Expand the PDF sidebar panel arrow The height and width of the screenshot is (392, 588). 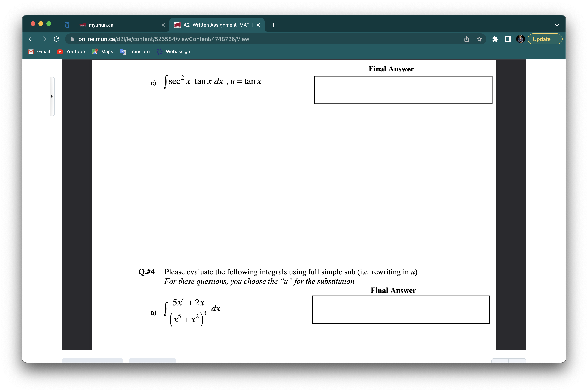(52, 96)
